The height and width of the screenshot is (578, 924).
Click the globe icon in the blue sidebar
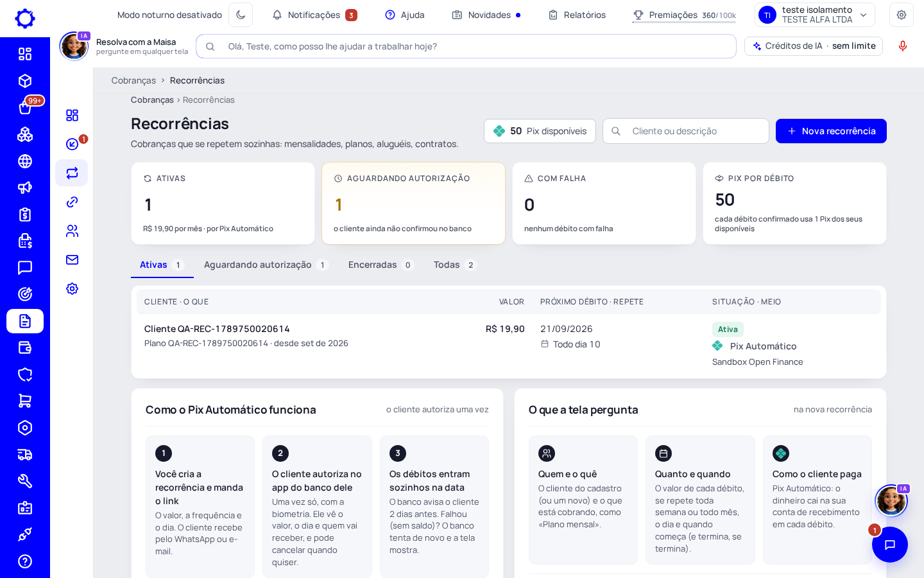pyautogui.click(x=25, y=161)
